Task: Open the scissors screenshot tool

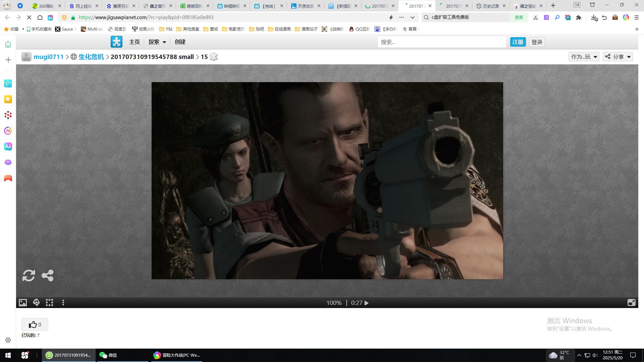Action: pyautogui.click(x=536, y=17)
